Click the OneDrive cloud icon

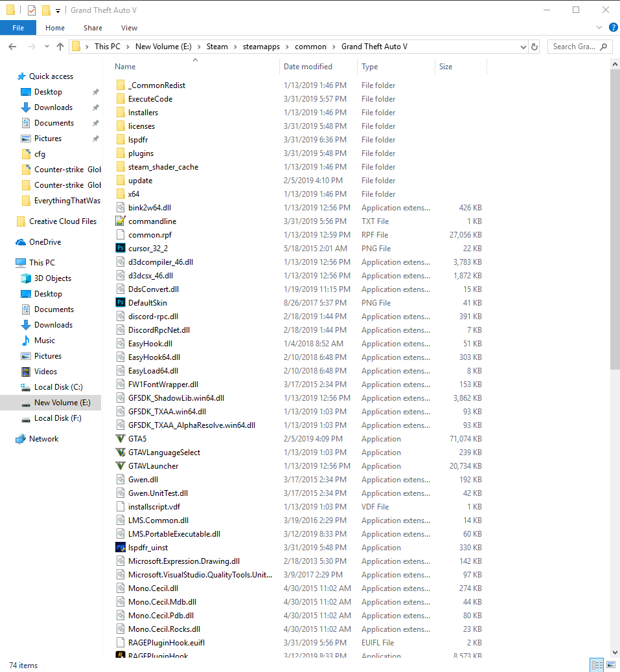(21, 242)
